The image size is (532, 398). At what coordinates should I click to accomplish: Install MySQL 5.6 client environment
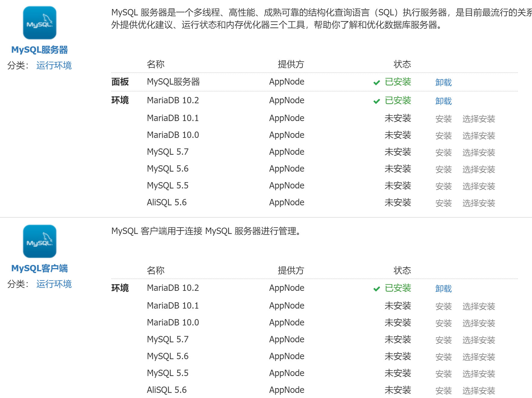click(443, 357)
